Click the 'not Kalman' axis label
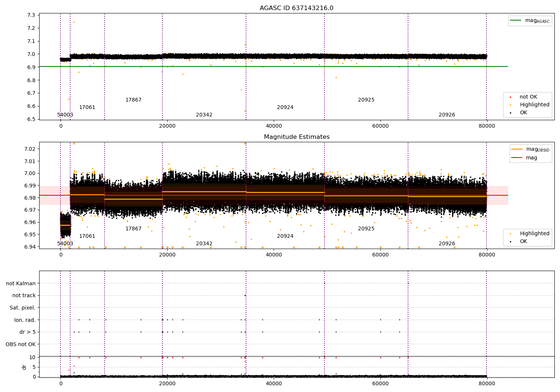 (x=21, y=283)
